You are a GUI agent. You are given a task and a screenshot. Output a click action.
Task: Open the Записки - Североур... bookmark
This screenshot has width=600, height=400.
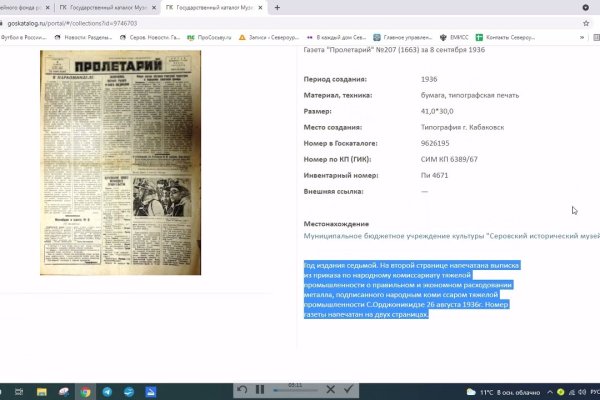(272, 38)
